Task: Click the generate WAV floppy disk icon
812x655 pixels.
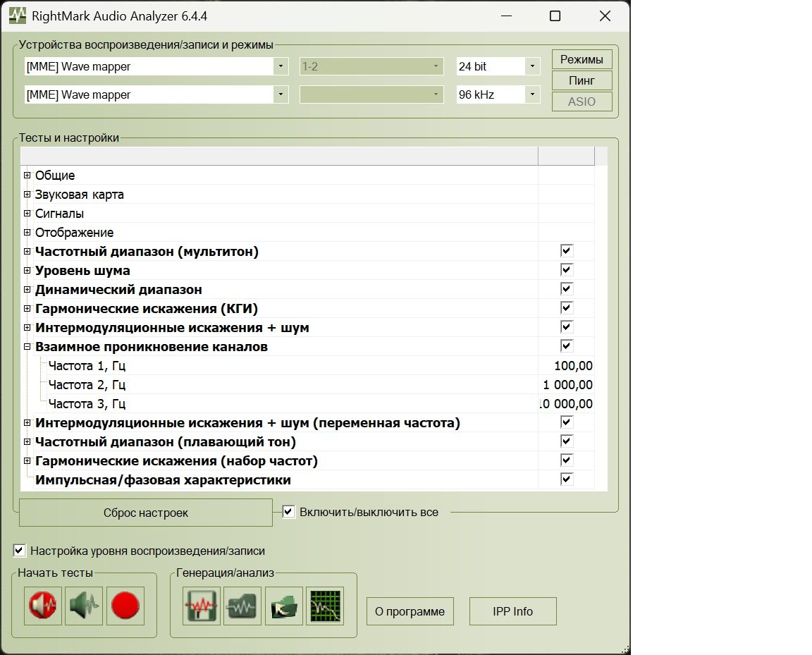Action: pyautogui.click(x=202, y=606)
